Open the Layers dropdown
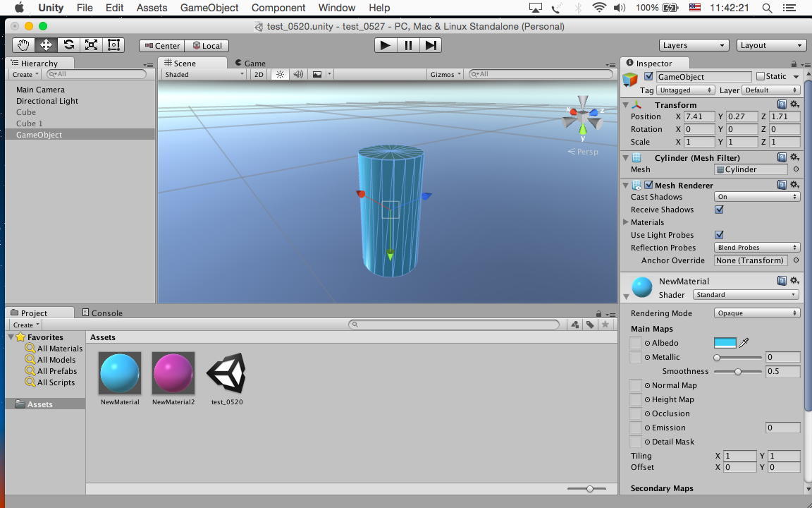This screenshot has width=812, height=508. [694, 45]
